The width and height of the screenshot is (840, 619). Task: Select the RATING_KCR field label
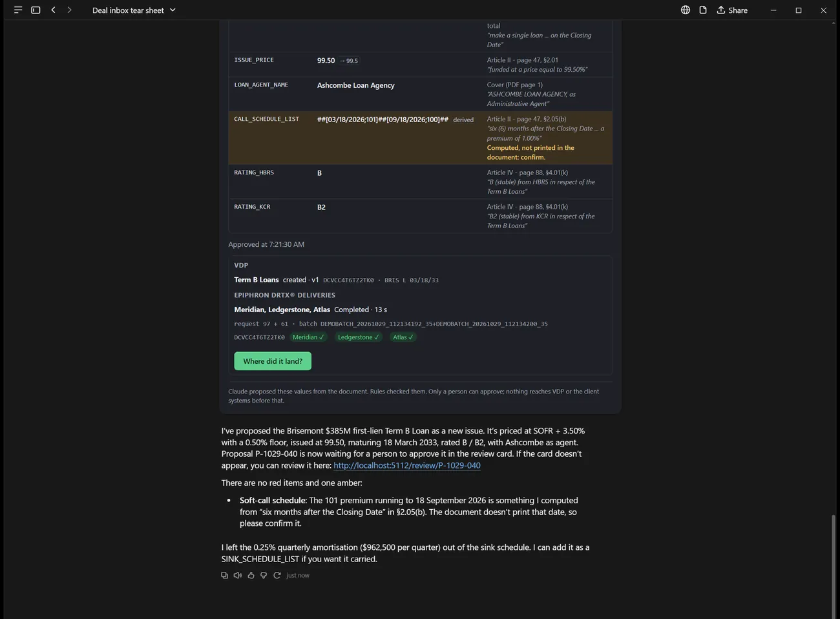click(x=252, y=207)
